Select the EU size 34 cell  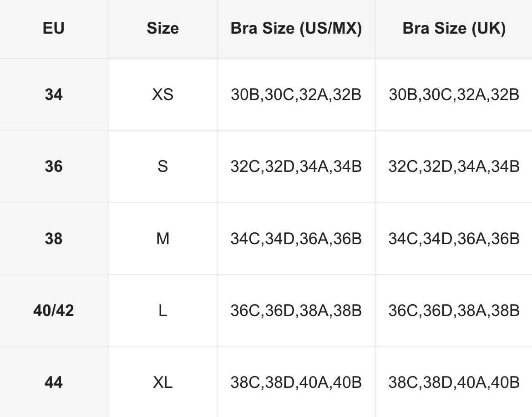point(54,95)
